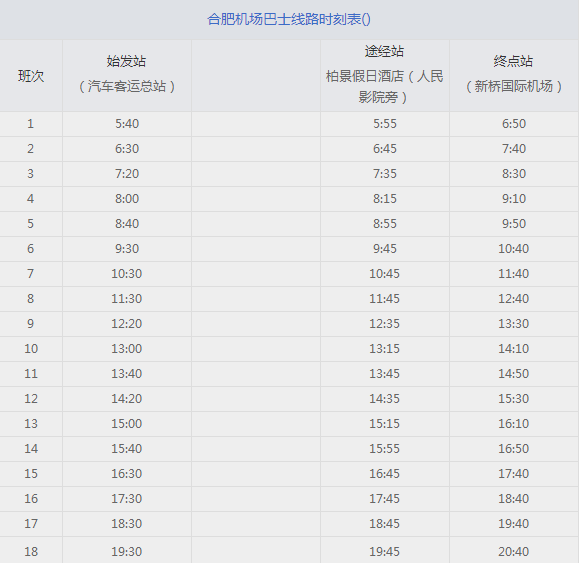The width and height of the screenshot is (582, 565).
Task: Select departure time 16:30
Action: point(127,474)
